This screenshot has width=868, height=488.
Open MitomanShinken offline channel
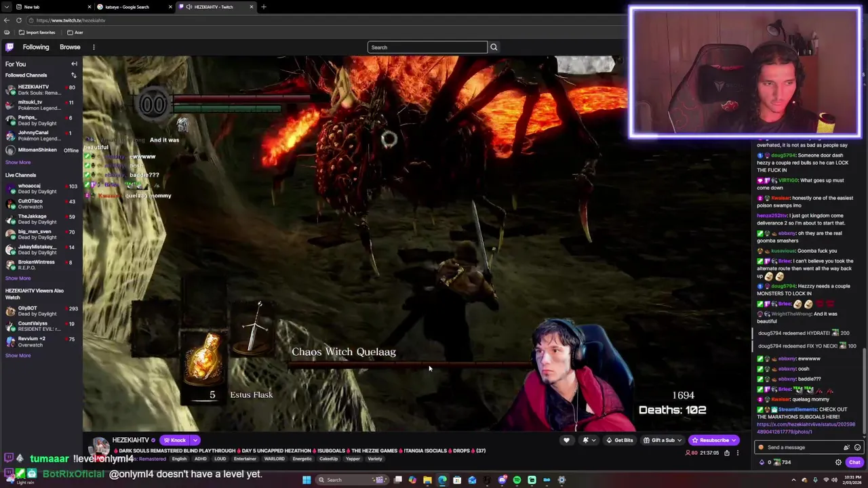41,150
